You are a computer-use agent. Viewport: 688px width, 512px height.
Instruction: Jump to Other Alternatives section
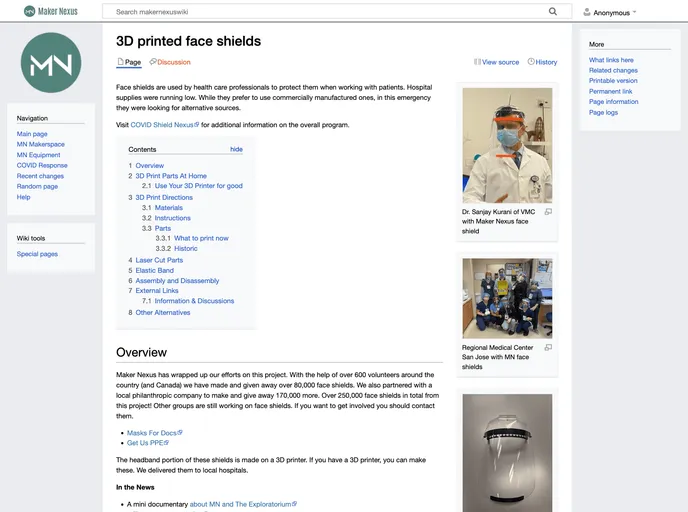pos(163,312)
